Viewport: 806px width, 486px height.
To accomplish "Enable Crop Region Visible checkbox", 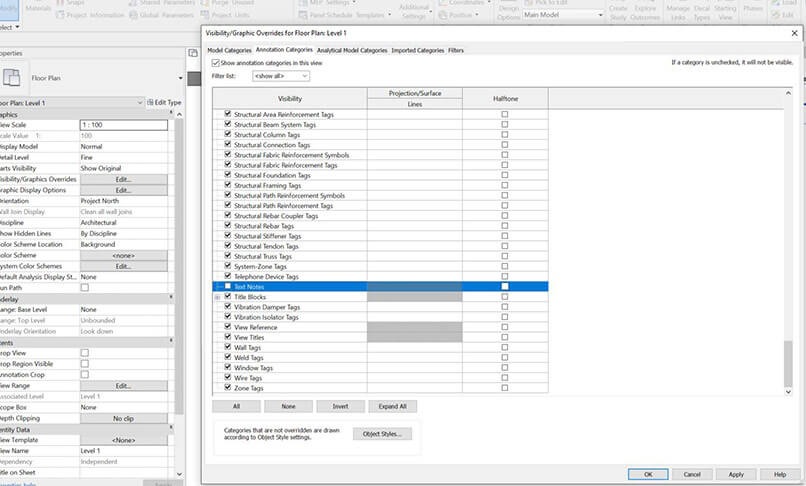I will coord(85,364).
